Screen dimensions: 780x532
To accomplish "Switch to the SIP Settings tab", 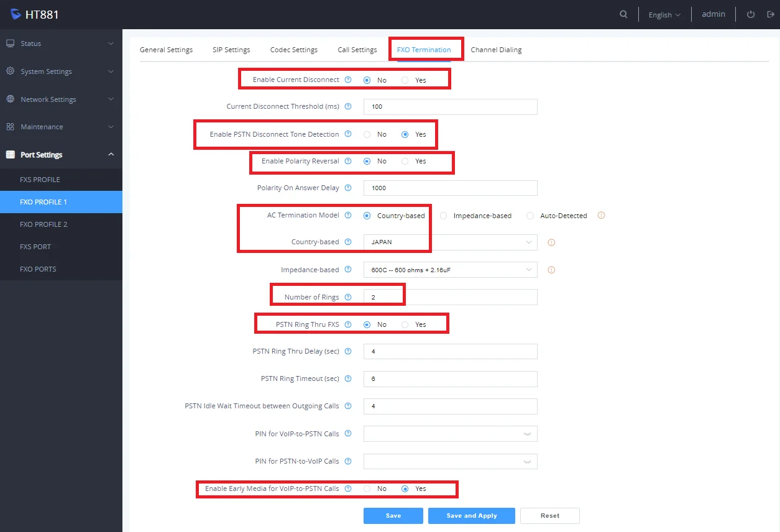I will click(x=231, y=50).
